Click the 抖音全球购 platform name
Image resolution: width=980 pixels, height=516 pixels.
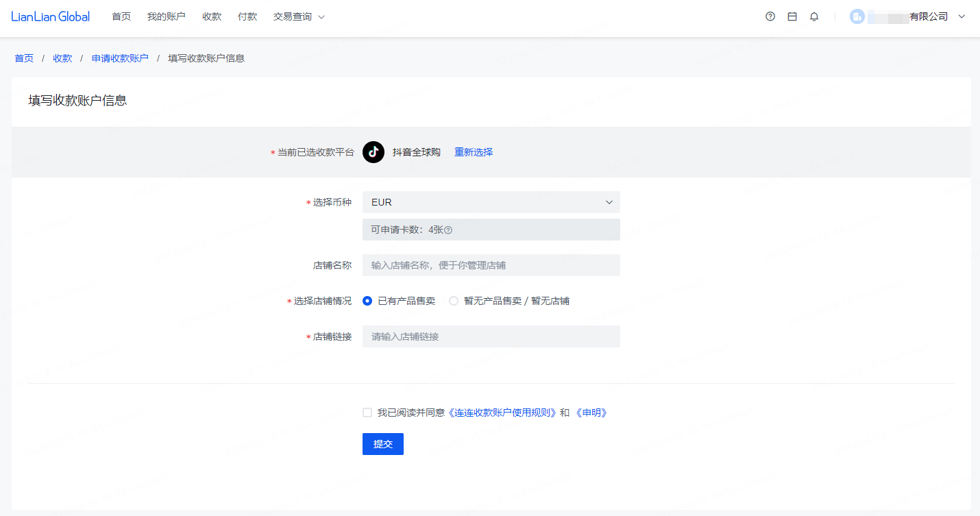click(x=417, y=152)
